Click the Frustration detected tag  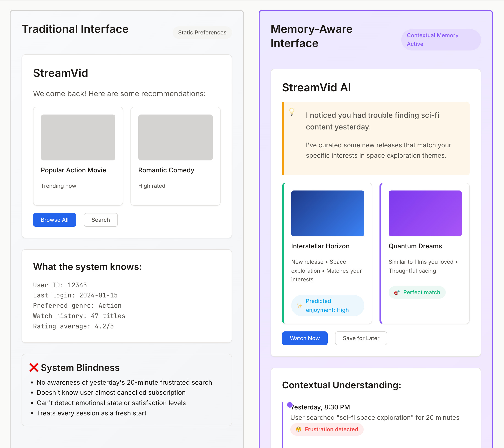coord(331,429)
